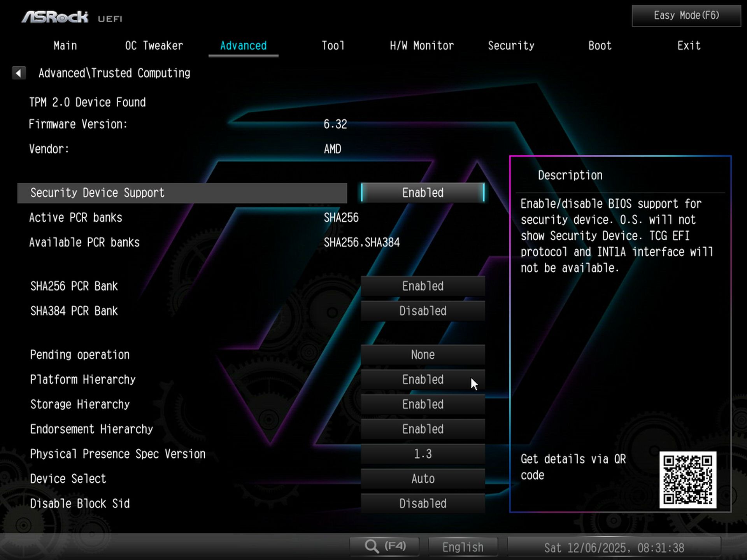Toggle SHA384 PCR Bank Disabled value
The image size is (747, 560).
coord(423,311)
